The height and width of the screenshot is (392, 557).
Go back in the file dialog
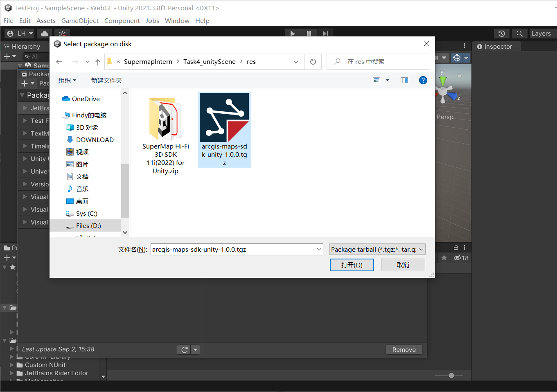[x=59, y=62]
